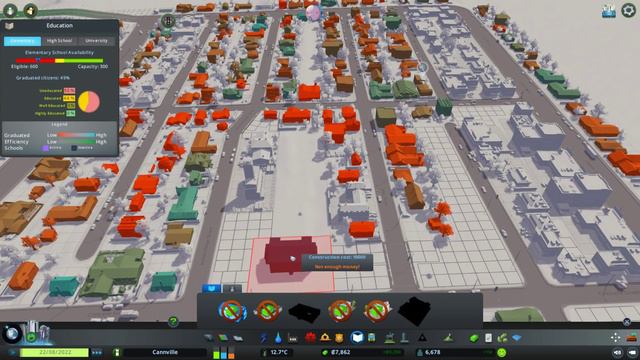Select the blue education buildings sub-tab
The image size is (640, 360).
(211, 289)
